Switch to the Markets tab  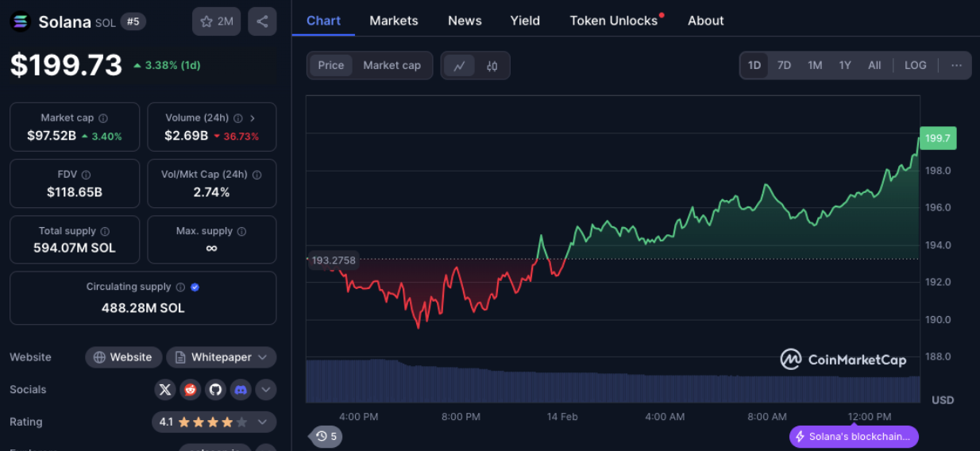click(393, 21)
